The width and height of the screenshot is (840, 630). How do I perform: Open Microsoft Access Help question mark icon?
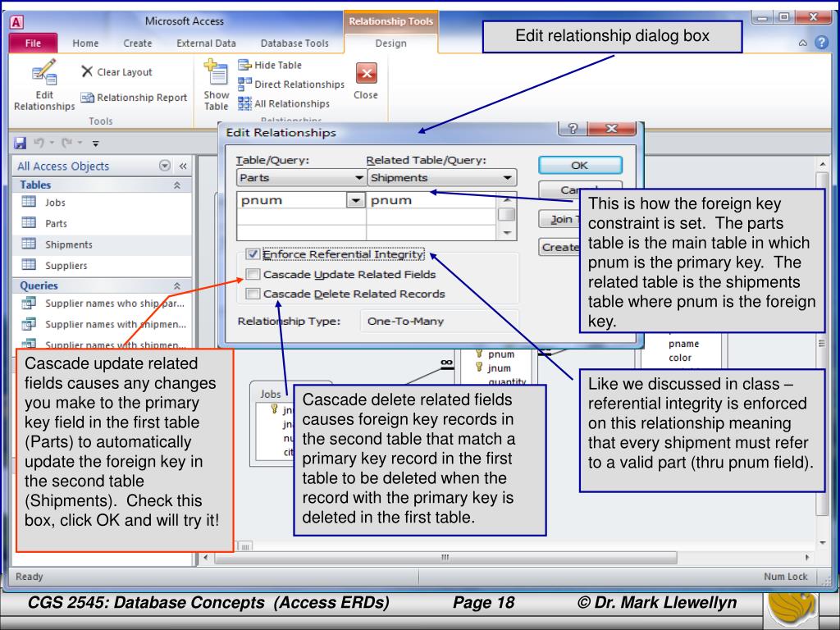pos(821,43)
